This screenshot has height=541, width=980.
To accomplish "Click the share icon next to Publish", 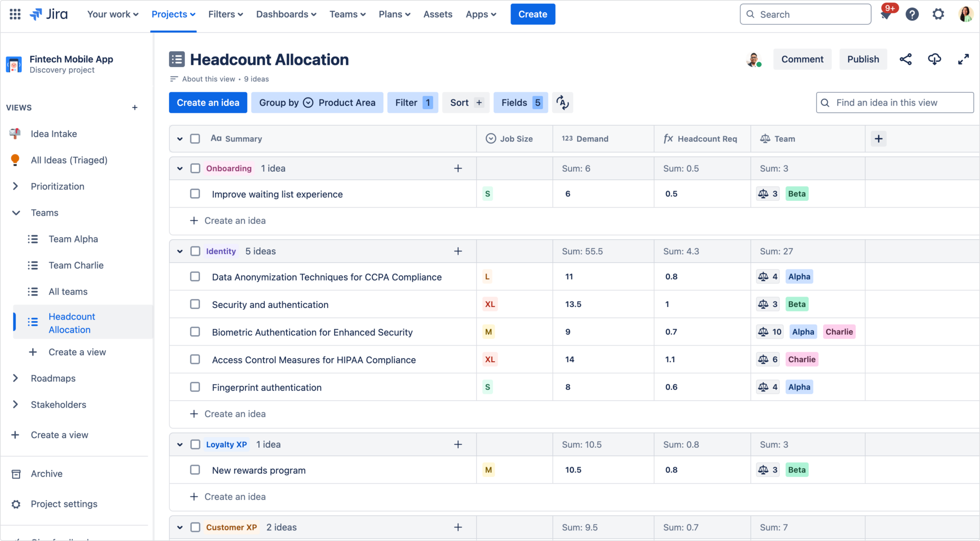I will (x=905, y=59).
